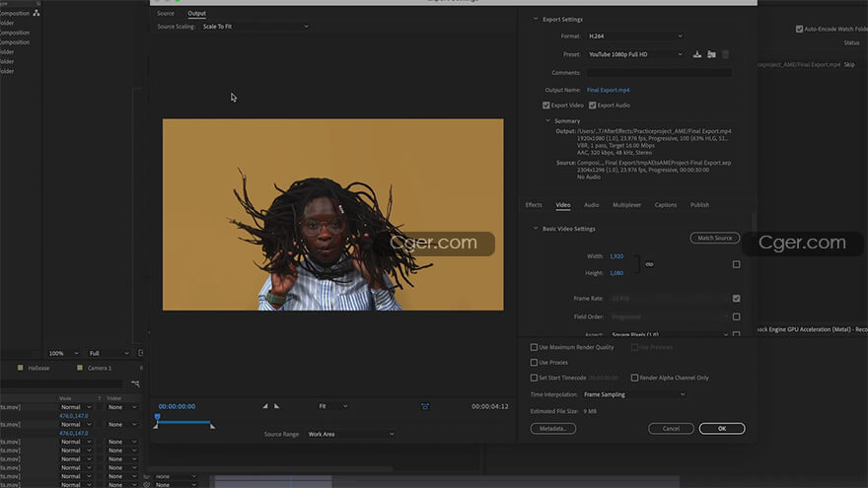The width and height of the screenshot is (868, 488).
Task: Collapse the Export Settings section
Action: [536, 19]
